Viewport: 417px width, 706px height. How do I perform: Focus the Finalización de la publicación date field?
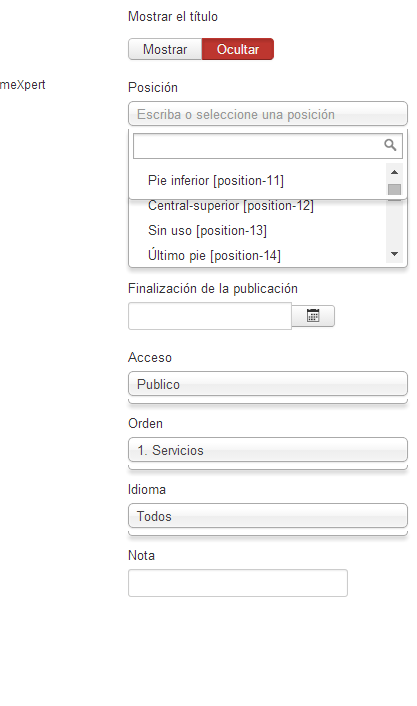click(210, 316)
